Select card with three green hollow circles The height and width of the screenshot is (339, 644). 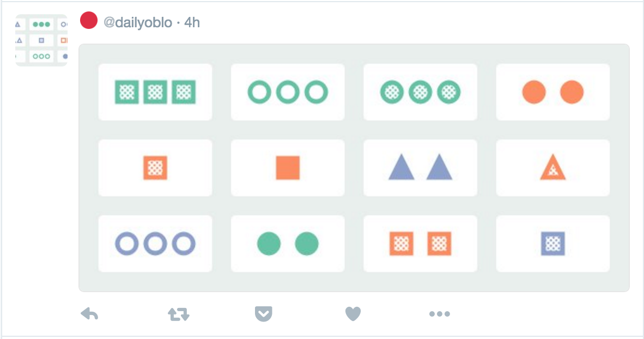[288, 92]
